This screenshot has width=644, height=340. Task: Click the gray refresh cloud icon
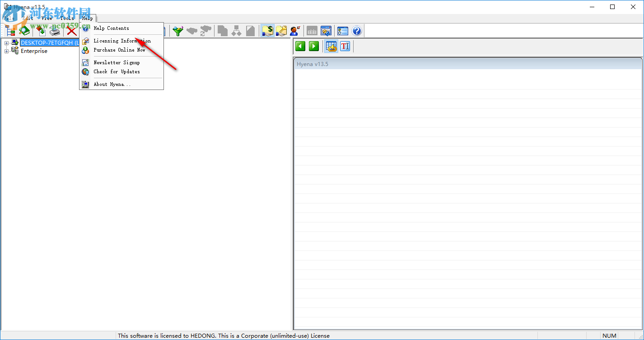click(206, 31)
